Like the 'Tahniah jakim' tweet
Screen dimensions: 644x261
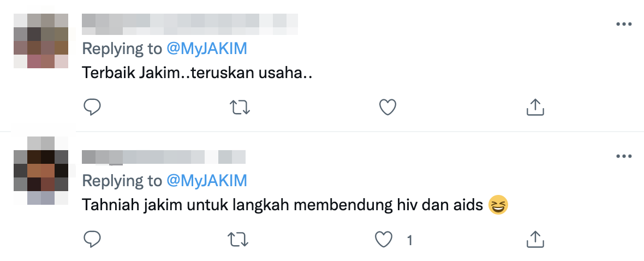(384, 240)
